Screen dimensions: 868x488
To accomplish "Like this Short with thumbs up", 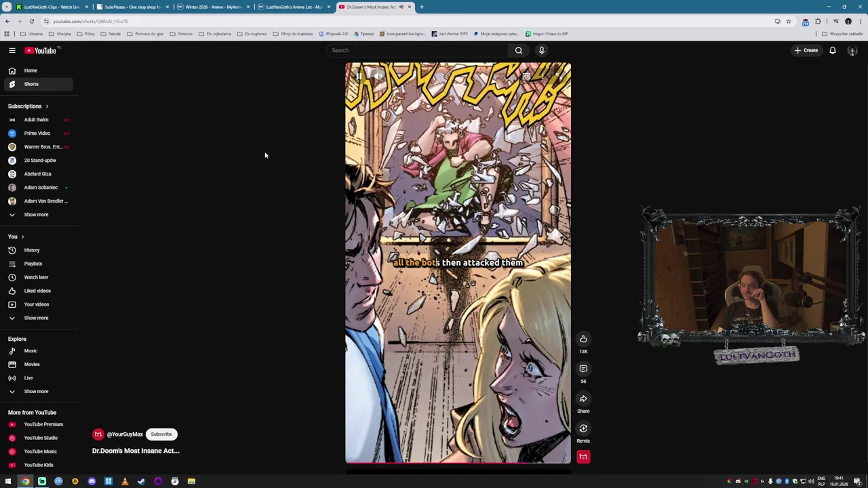I will coord(583,339).
